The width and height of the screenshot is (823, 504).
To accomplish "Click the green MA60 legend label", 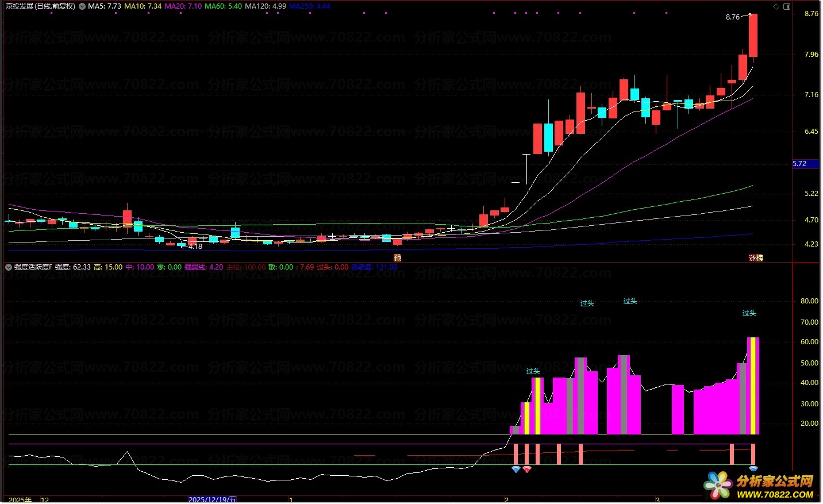I will (x=223, y=6).
